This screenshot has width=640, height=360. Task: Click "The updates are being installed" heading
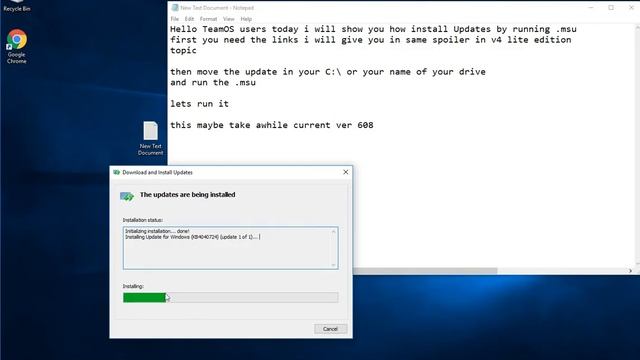pos(188,195)
